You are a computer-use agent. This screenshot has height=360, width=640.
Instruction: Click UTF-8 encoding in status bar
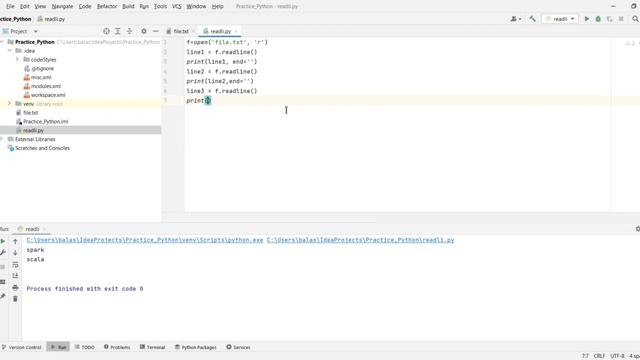(617, 356)
